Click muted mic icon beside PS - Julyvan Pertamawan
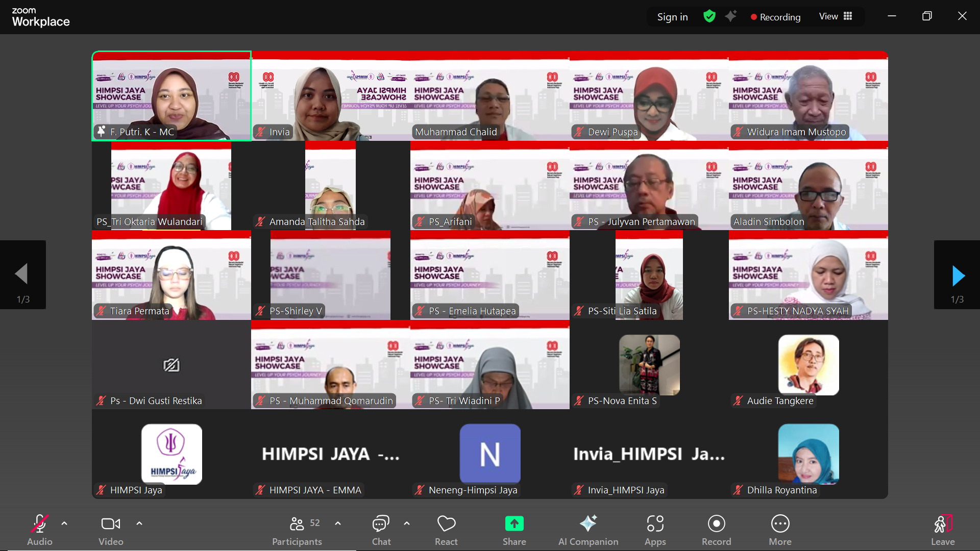The image size is (980, 551). [579, 222]
